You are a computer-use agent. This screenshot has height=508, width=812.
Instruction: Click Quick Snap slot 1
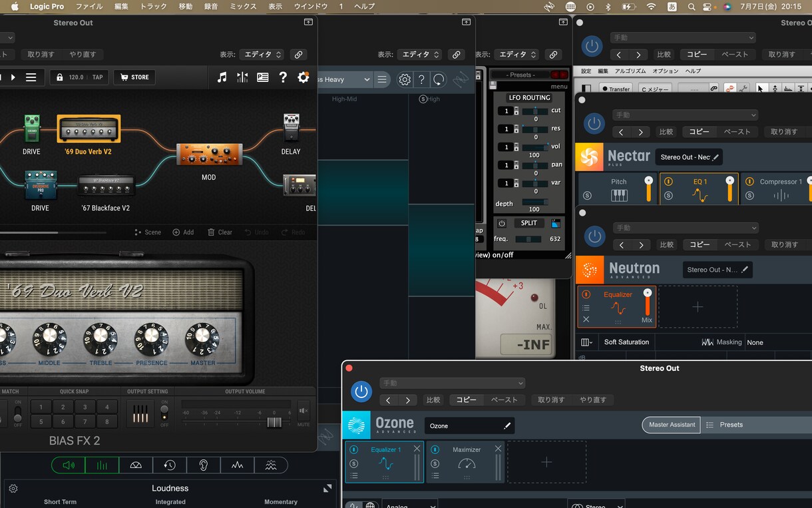click(41, 407)
